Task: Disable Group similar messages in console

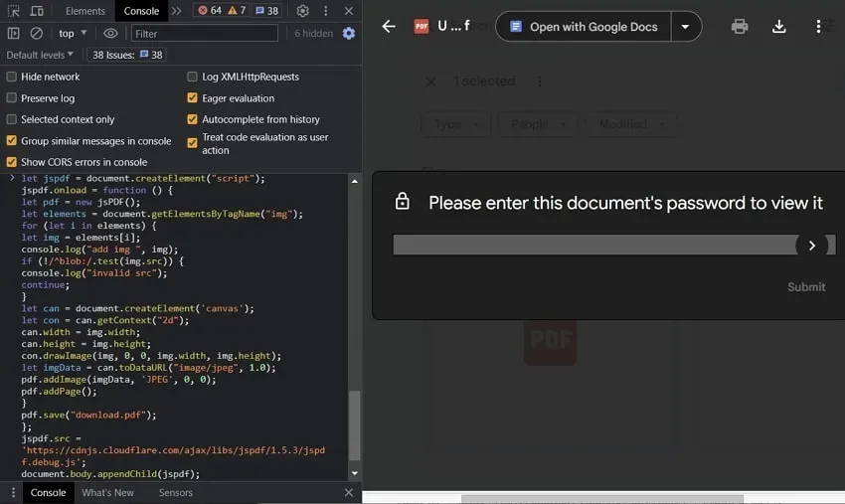Action: 11,141
